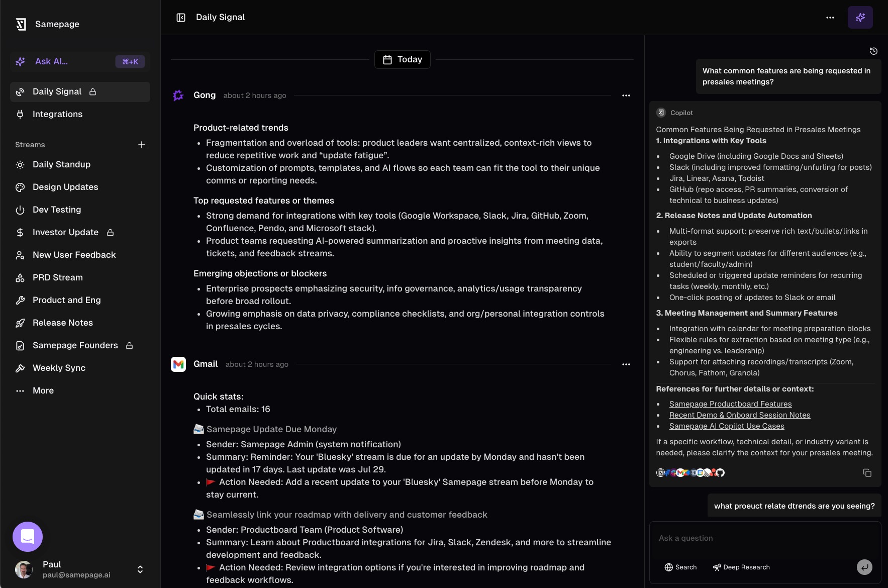Open the Samepage Founders stream
Screen dimensions: 888x588
80,345
